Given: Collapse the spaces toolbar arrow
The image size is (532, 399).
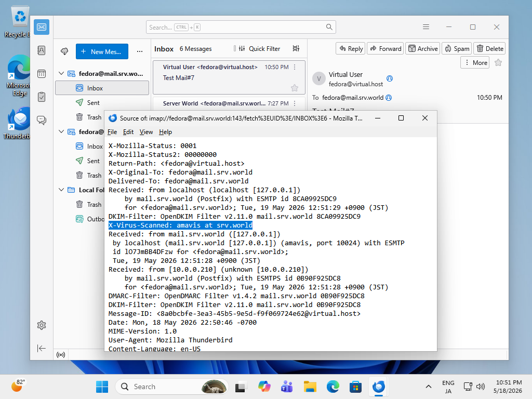Looking at the screenshot, I should (x=42, y=348).
